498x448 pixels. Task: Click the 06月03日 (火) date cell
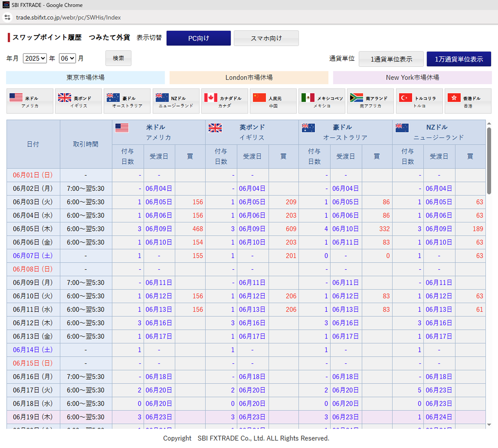[33, 202]
